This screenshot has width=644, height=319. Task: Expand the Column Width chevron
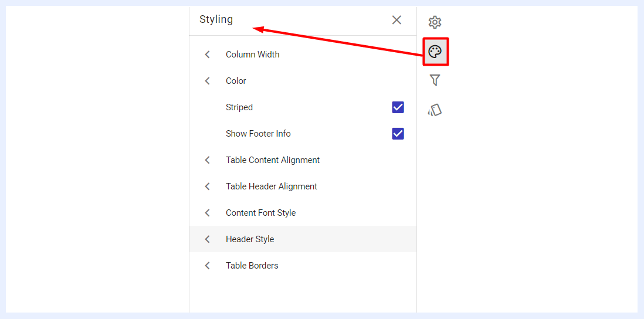208,55
